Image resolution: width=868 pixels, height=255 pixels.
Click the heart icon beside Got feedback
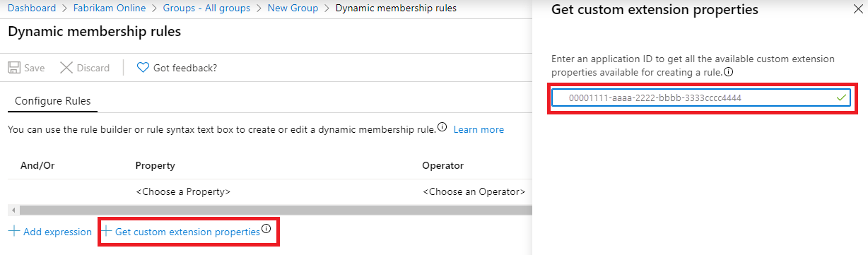(143, 68)
